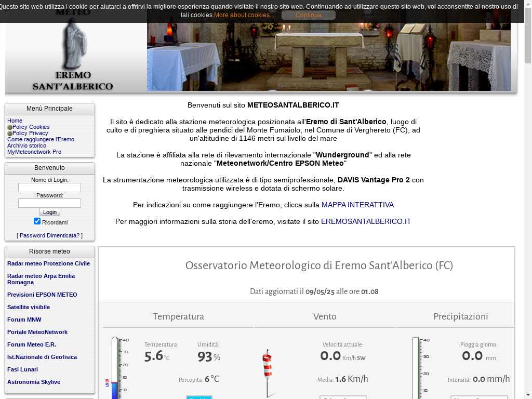
Task: Open the MAPPA INTERATTIVA link
Action: [357, 205]
